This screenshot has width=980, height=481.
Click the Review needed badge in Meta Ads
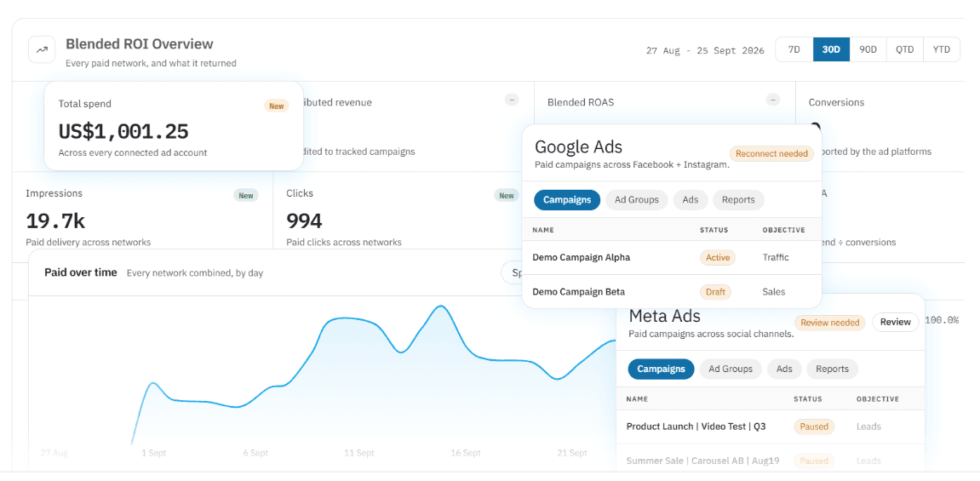coord(830,323)
